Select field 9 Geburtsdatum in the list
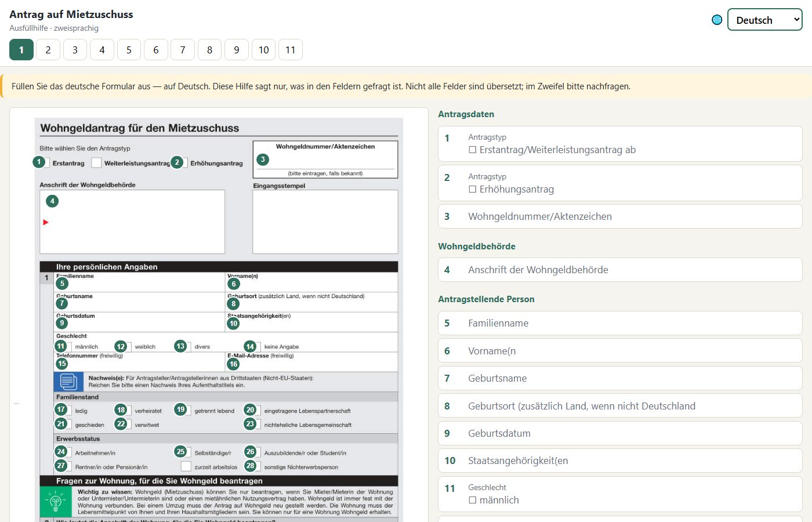Image resolution: width=812 pixels, height=522 pixels. [x=620, y=433]
